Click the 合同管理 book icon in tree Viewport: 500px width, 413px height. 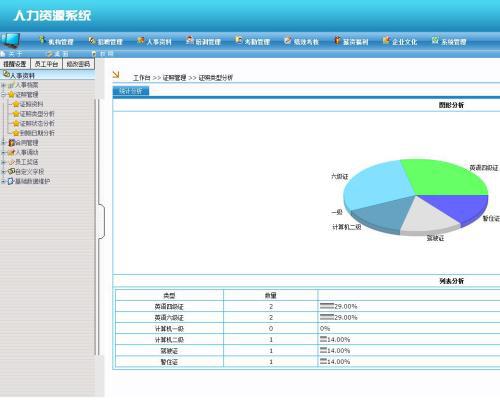pos(12,143)
